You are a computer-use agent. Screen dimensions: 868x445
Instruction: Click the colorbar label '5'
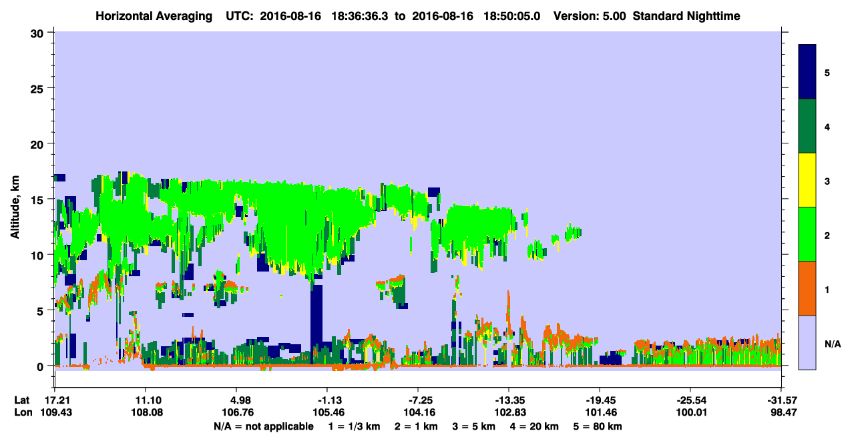click(x=827, y=72)
